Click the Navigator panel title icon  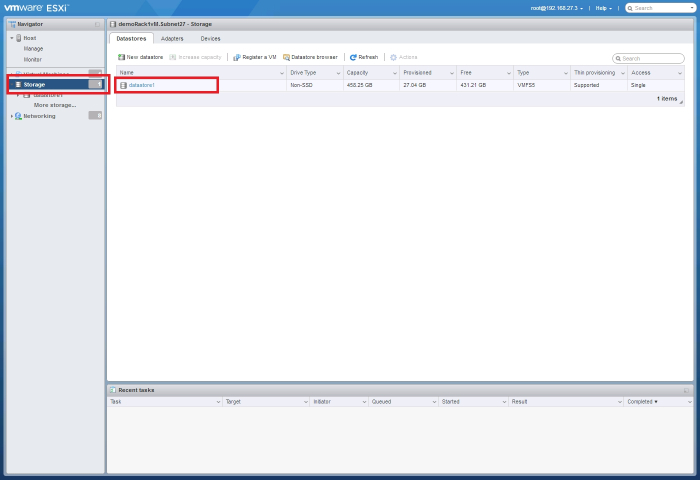[12, 25]
